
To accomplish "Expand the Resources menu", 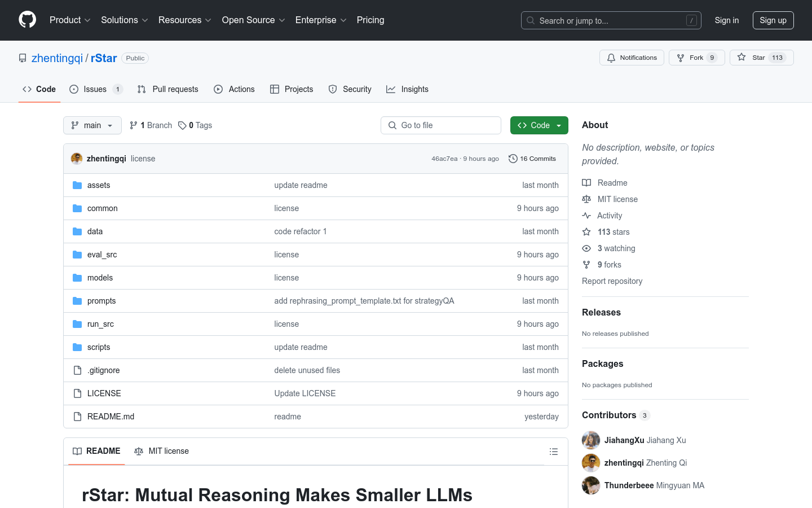I will point(185,20).
